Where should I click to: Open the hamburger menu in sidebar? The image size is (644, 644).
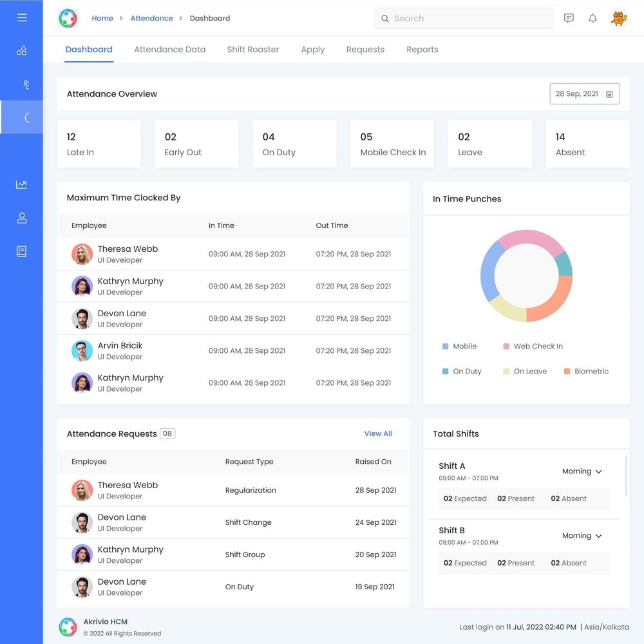(x=22, y=17)
